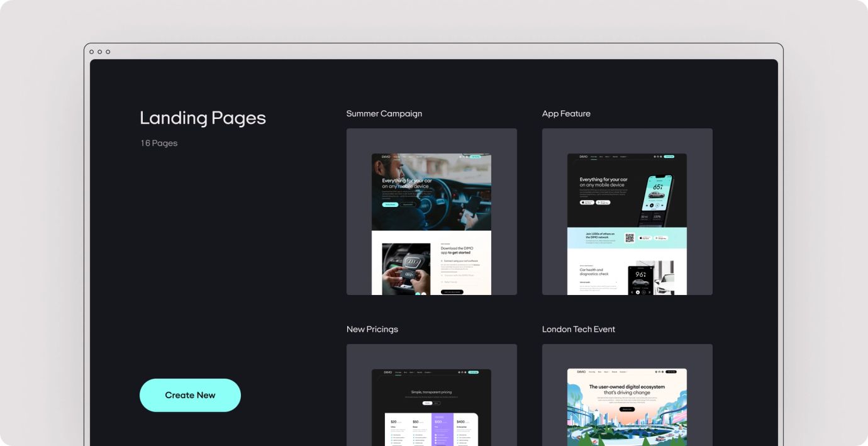
Task: Click the Create New button
Action: tap(190, 395)
